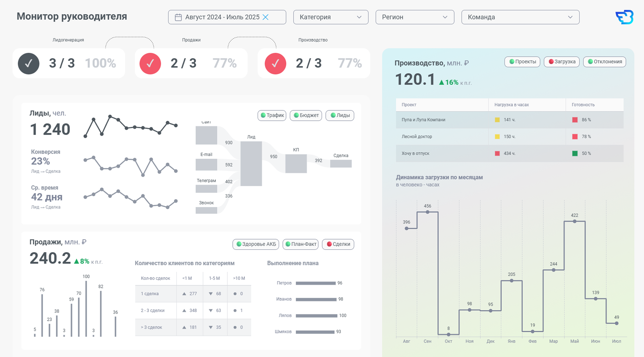Image resolution: width=644 pixels, height=357 pixels.
Task: Click Шмяков plan bar with 93
Action: point(315,332)
